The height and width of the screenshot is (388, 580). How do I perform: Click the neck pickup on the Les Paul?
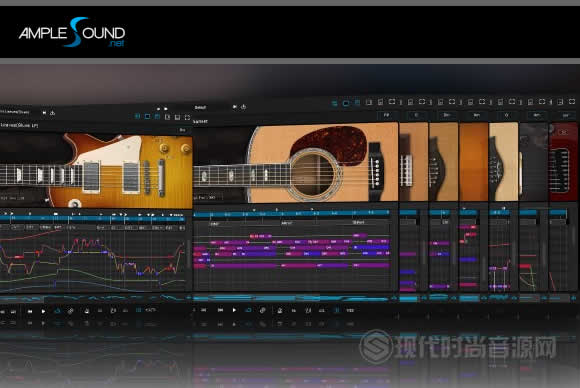91,176
